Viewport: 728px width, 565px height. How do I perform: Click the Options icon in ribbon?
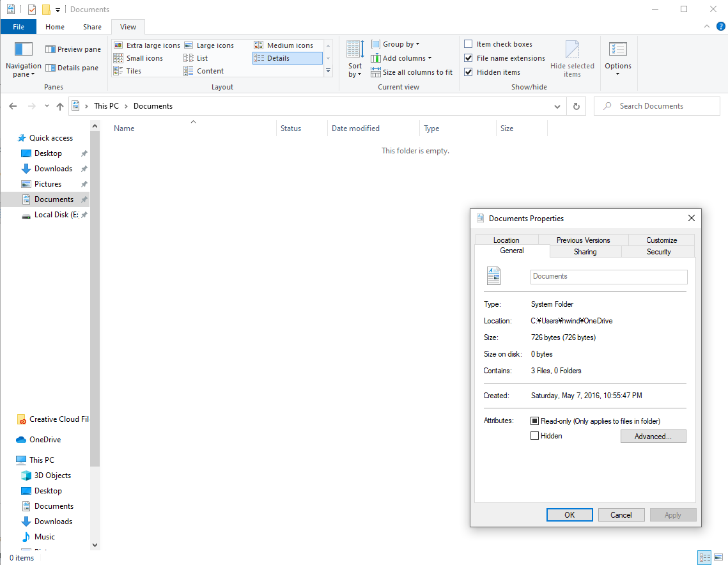coord(617,49)
